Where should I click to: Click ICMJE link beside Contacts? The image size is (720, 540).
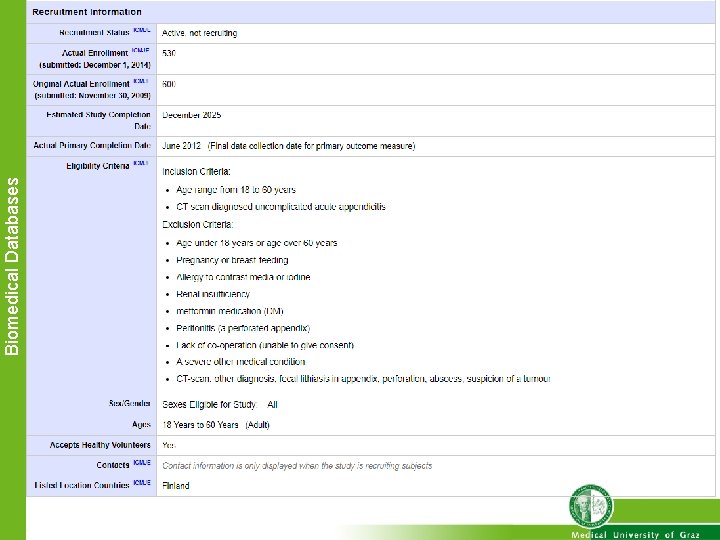tap(142, 462)
